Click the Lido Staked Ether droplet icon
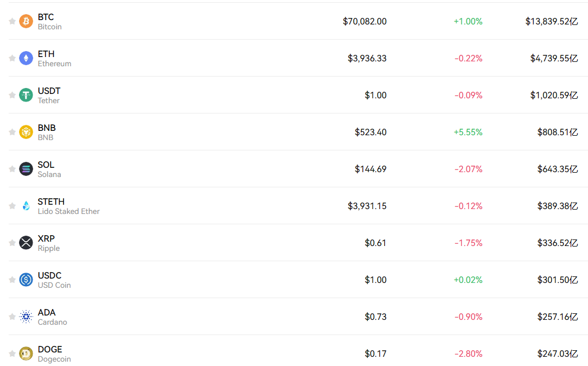 click(x=26, y=206)
